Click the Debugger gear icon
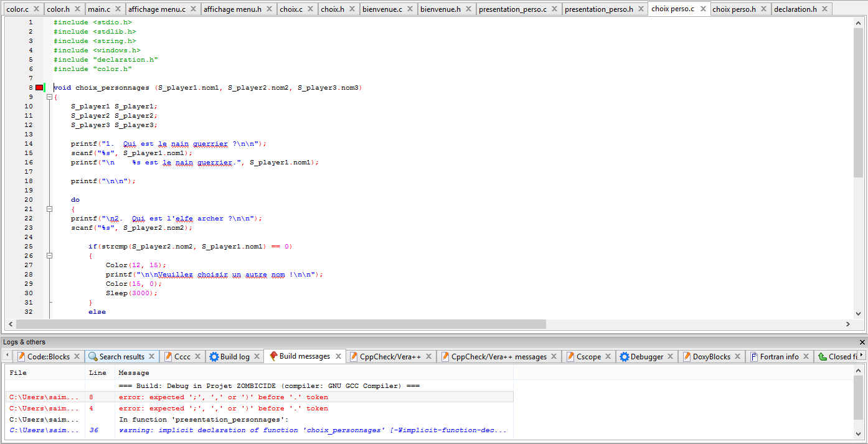 pyautogui.click(x=624, y=356)
